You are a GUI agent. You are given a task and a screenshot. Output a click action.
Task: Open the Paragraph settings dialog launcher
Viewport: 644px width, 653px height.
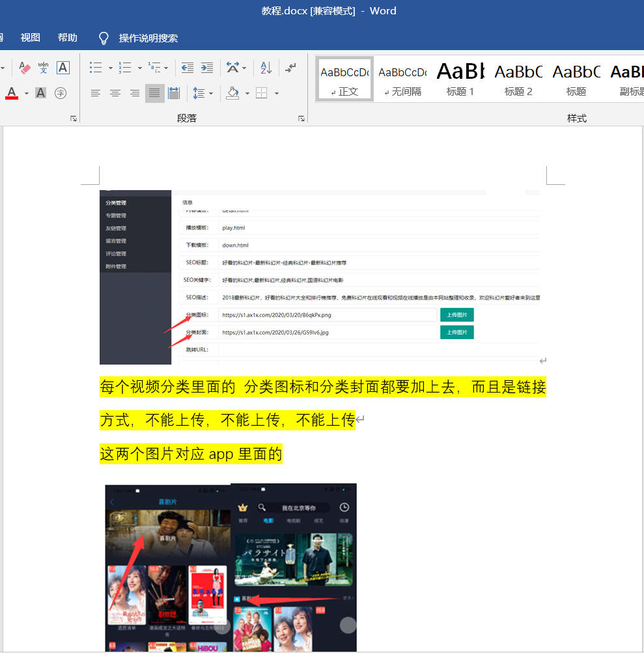click(x=301, y=118)
